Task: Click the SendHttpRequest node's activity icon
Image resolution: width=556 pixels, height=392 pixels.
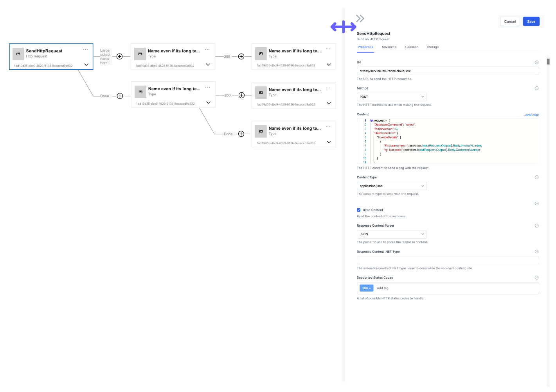Action: [x=18, y=54]
